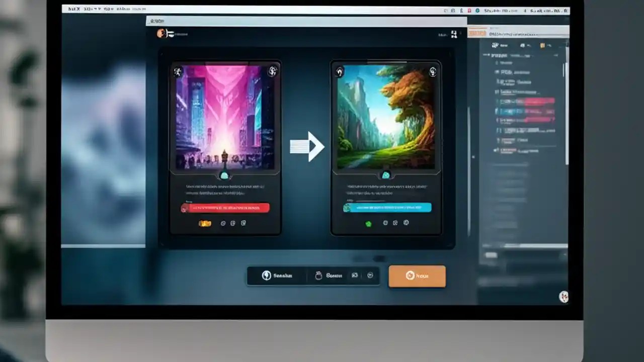Select the globe icon in the bottom toolbar

click(x=266, y=275)
